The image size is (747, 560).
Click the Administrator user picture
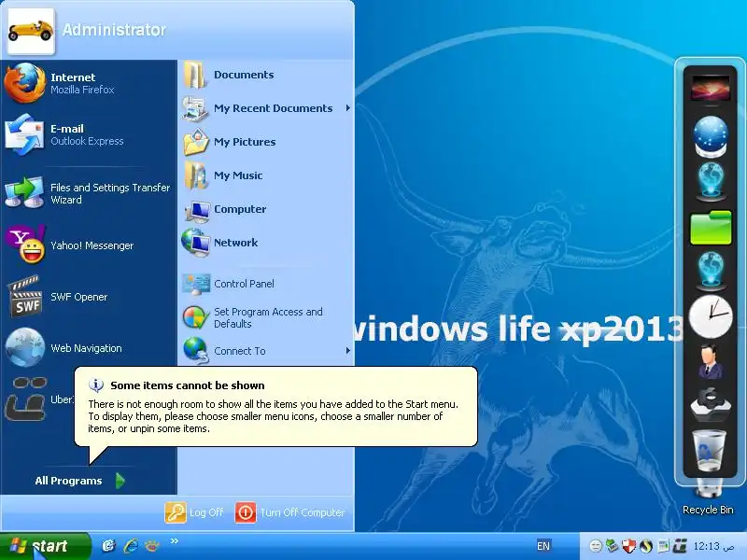point(31,31)
